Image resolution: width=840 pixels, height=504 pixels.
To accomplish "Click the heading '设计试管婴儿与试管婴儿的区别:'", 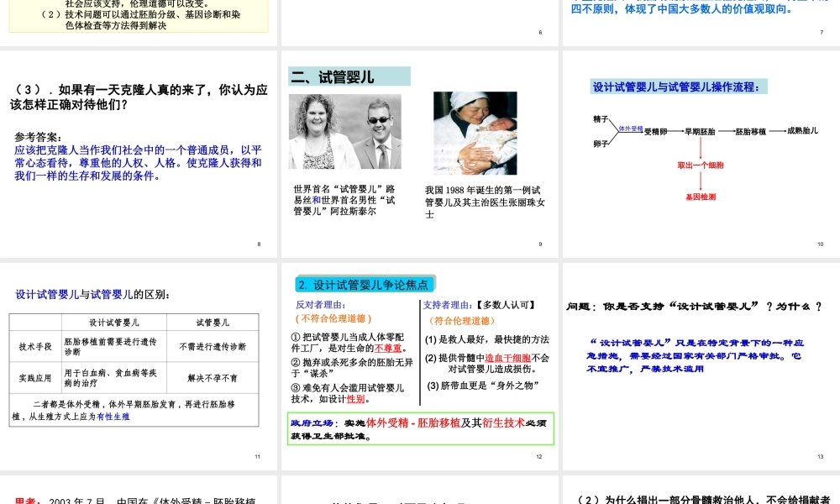I will (x=92, y=295).
